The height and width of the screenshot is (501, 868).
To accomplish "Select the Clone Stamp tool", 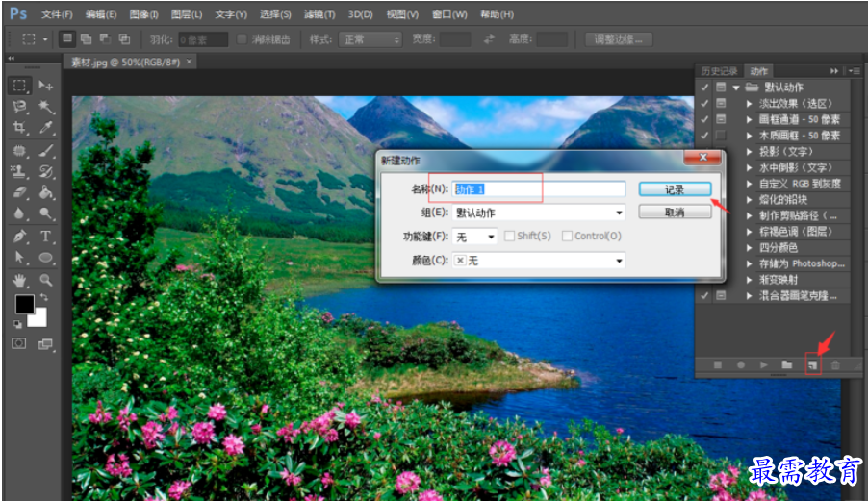I will click(19, 171).
